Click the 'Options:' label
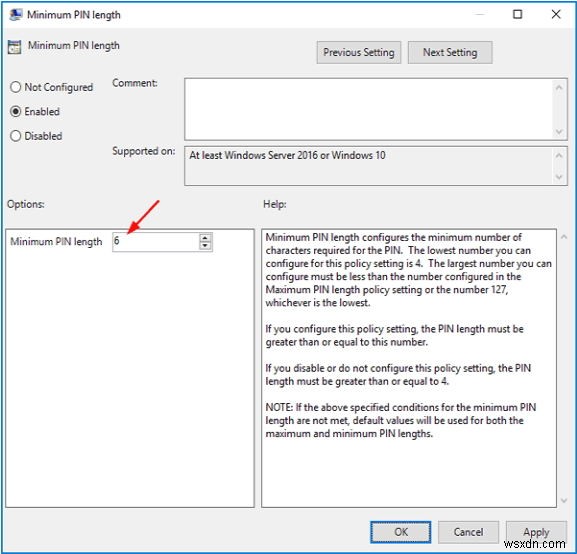The width and height of the screenshot is (577, 554). 26,204
